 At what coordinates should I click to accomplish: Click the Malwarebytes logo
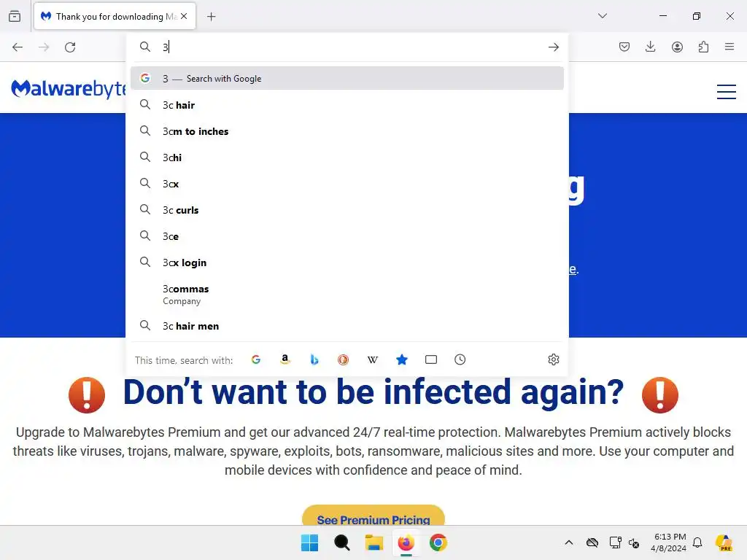[68, 88]
